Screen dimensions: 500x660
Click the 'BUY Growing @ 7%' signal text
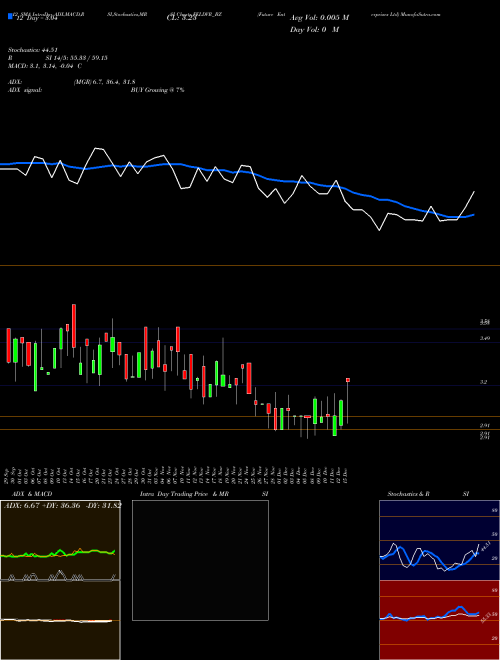157,90
